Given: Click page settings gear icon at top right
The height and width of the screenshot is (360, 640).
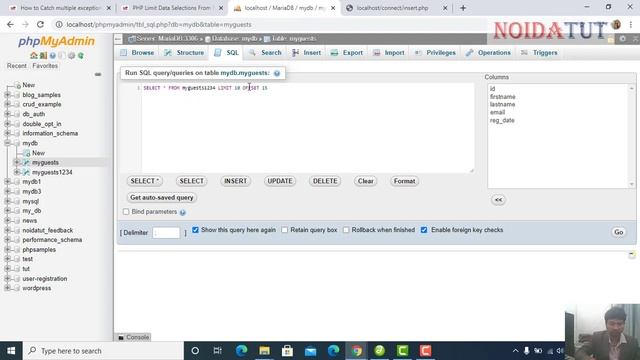Looking at the screenshot, I should click(622, 39).
